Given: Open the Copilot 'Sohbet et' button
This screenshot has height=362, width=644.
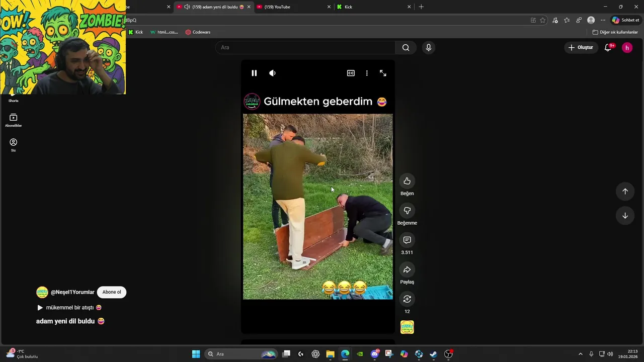Looking at the screenshot, I should pos(625,20).
